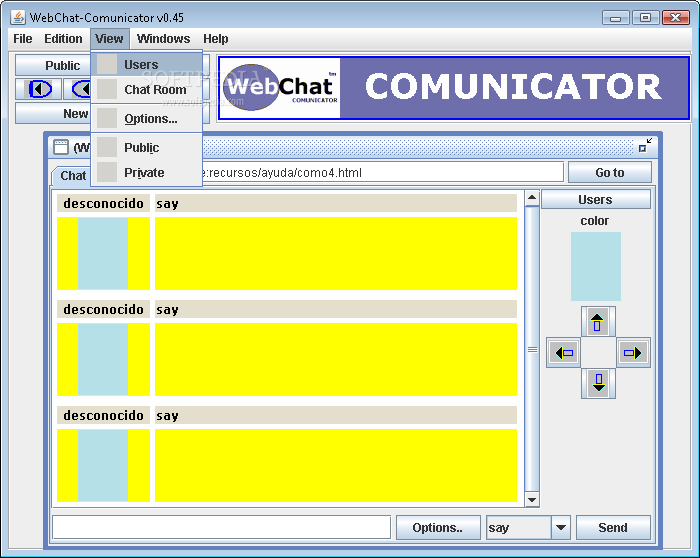Image resolution: width=700 pixels, height=558 pixels.
Task: Select Private in the View menu
Action: coord(147,172)
